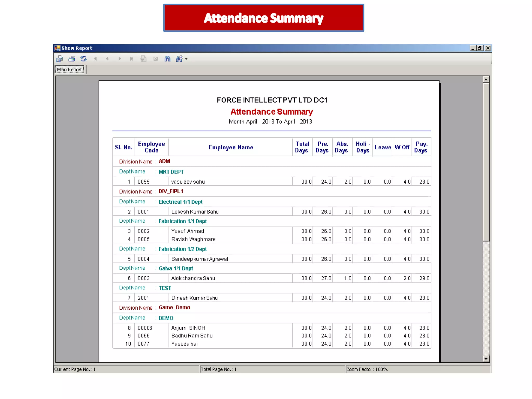
Task: Refresh the report data
Action: pyautogui.click(x=84, y=59)
